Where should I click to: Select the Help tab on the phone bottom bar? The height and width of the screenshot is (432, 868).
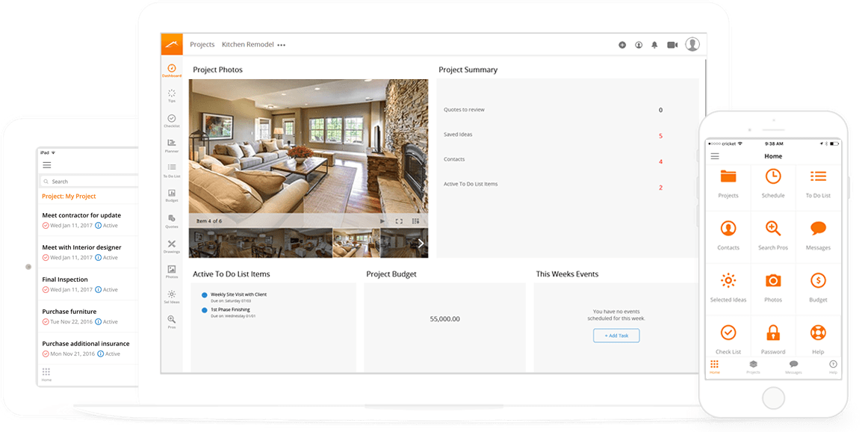pyautogui.click(x=833, y=367)
